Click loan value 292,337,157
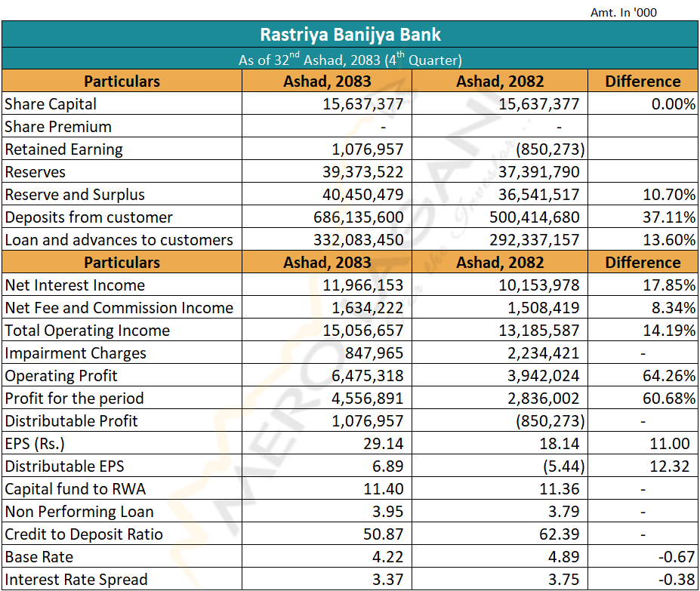The height and width of the screenshot is (591, 700). tap(534, 240)
